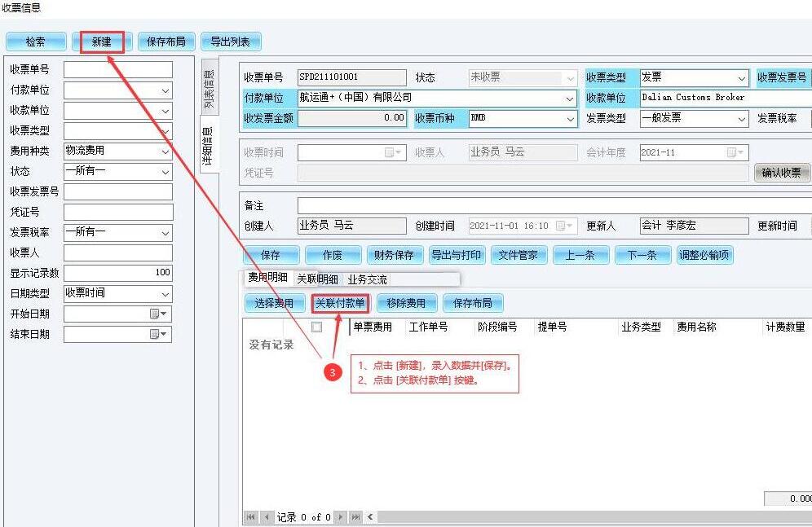Go to next record in navigator
812x527 pixels.
tap(341, 517)
